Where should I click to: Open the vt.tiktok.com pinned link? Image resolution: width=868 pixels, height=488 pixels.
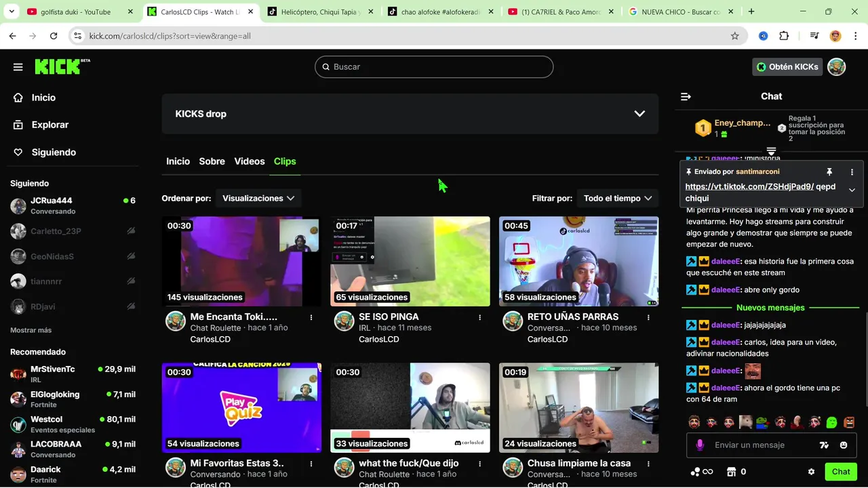point(749,186)
